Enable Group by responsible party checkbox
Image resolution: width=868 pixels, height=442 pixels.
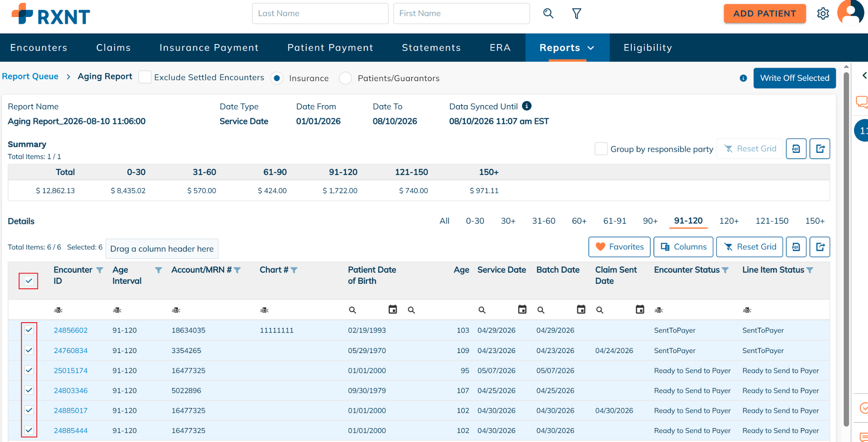601,149
